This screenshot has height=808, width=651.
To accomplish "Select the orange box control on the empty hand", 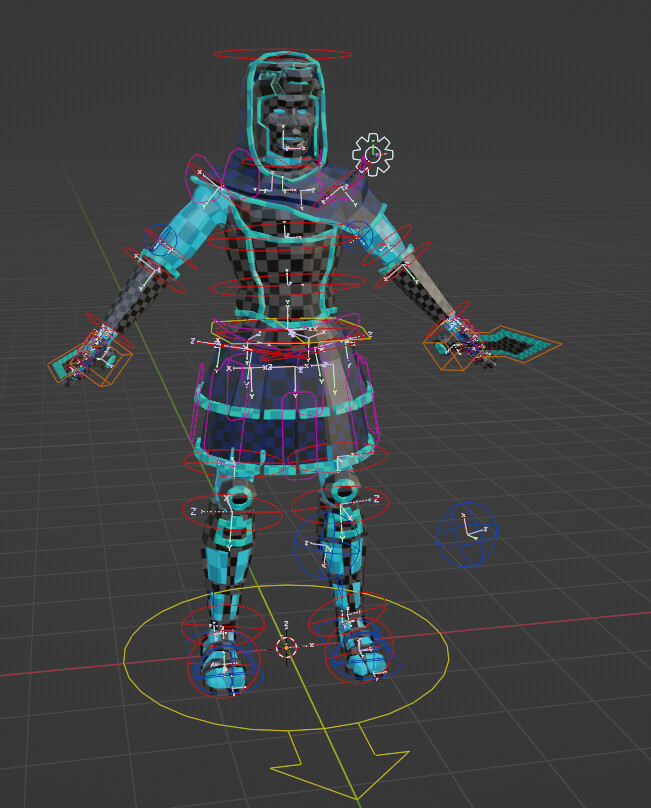I will tap(90, 357).
